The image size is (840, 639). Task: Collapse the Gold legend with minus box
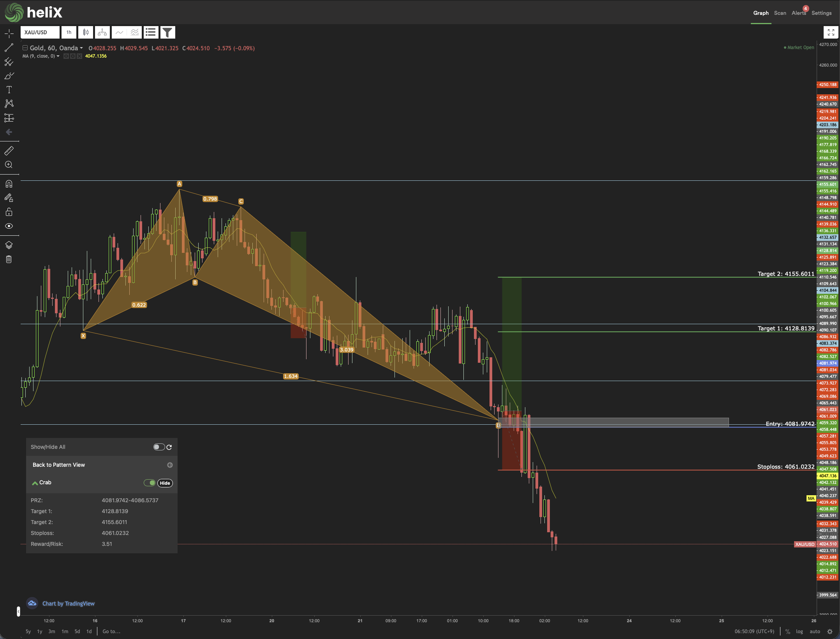(x=25, y=48)
